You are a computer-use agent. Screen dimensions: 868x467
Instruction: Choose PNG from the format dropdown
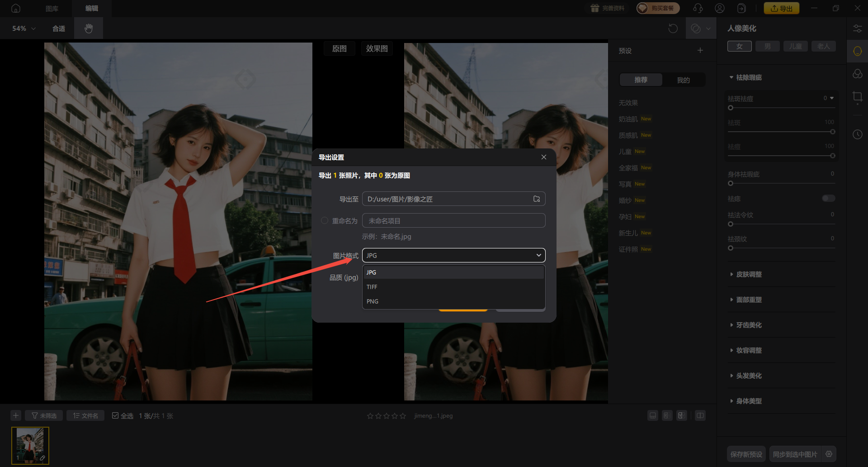373,301
